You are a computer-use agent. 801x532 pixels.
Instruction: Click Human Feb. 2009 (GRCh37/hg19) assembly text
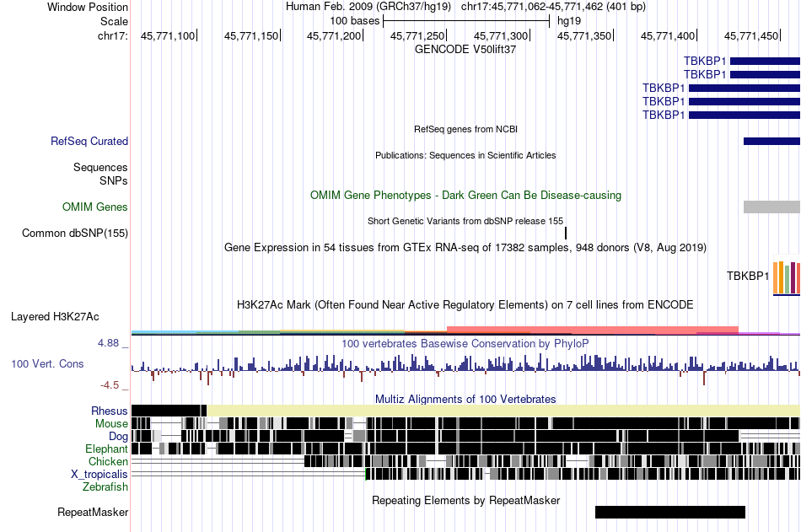tap(368, 7)
